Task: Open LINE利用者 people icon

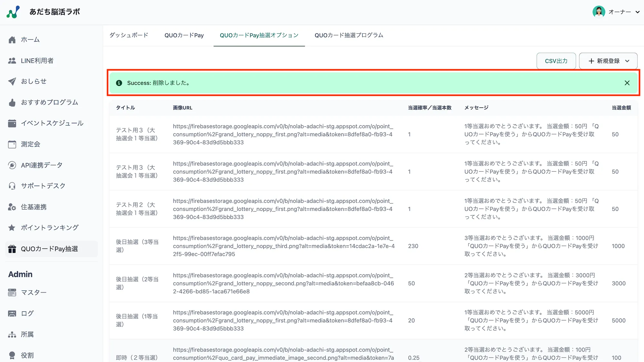Action: pyautogui.click(x=12, y=61)
